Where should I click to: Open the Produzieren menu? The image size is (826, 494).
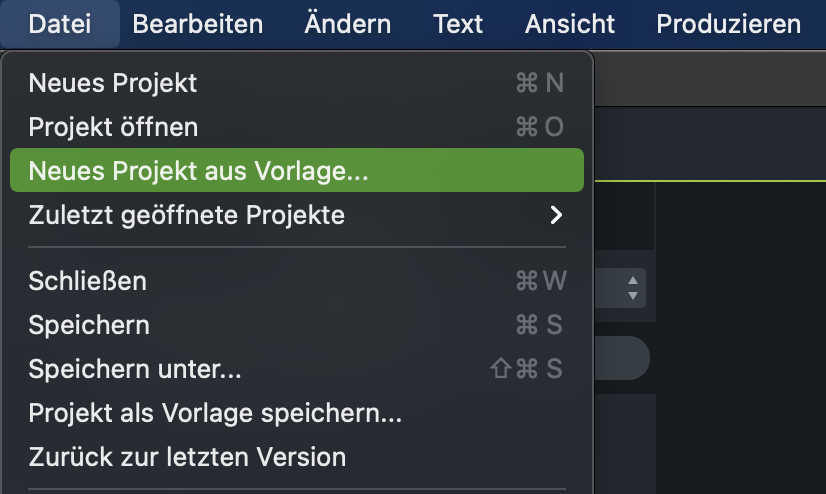coord(728,24)
